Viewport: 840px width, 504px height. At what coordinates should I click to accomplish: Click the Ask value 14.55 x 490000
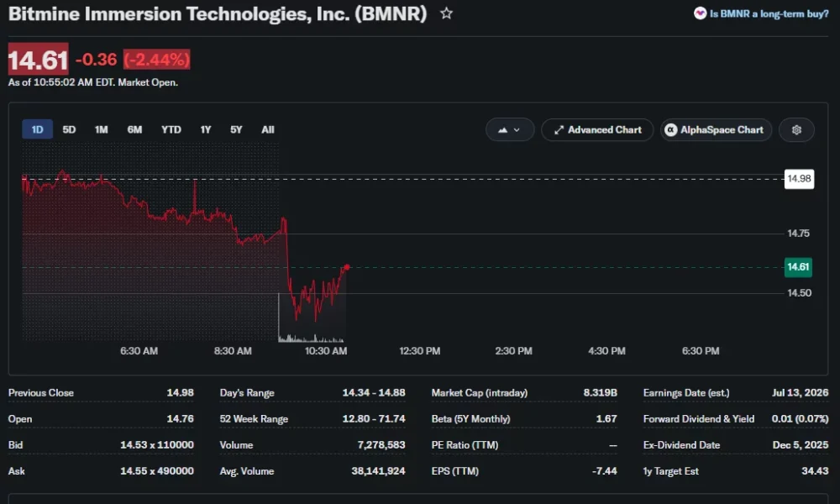pyautogui.click(x=157, y=470)
